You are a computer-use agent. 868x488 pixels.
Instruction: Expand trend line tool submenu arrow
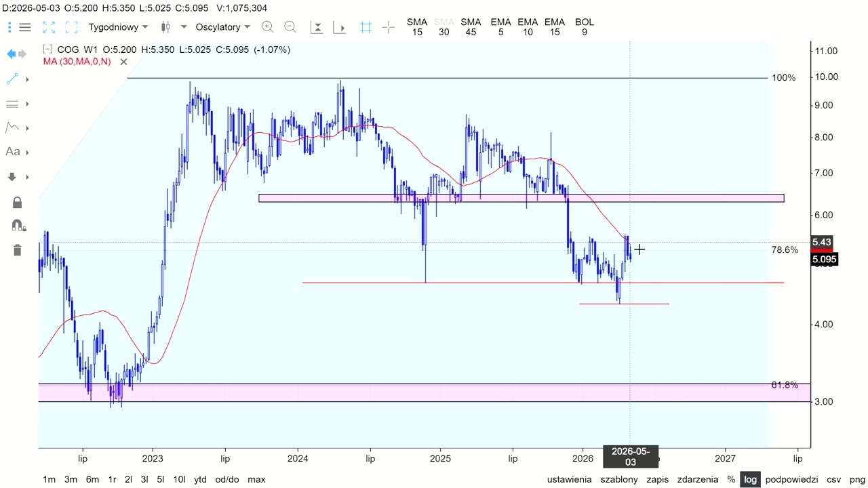tap(27, 80)
